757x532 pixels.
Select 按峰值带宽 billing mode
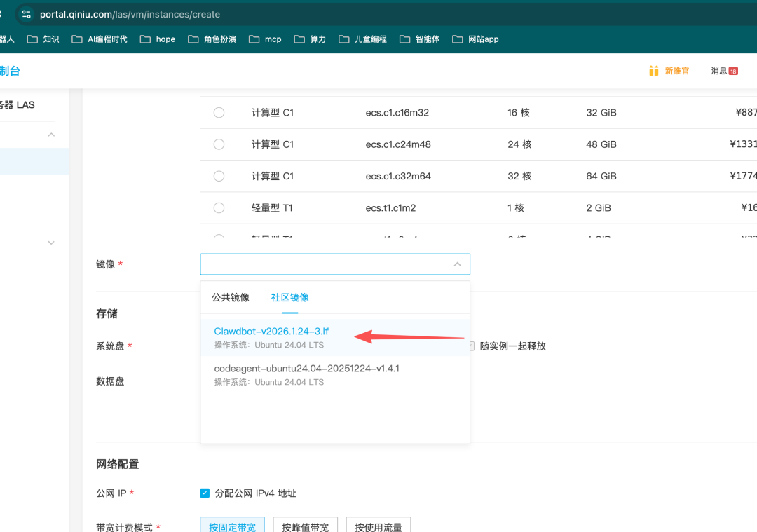[305, 526]
